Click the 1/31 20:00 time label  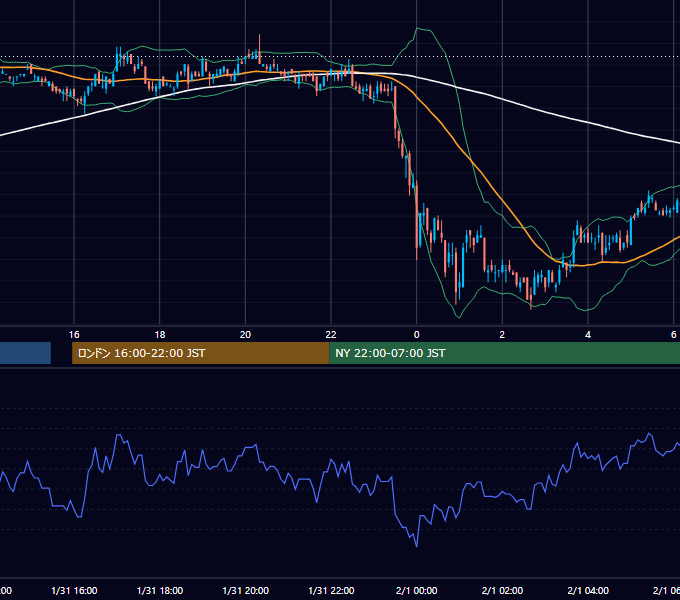pyautogui.click(x=245, y=590)
